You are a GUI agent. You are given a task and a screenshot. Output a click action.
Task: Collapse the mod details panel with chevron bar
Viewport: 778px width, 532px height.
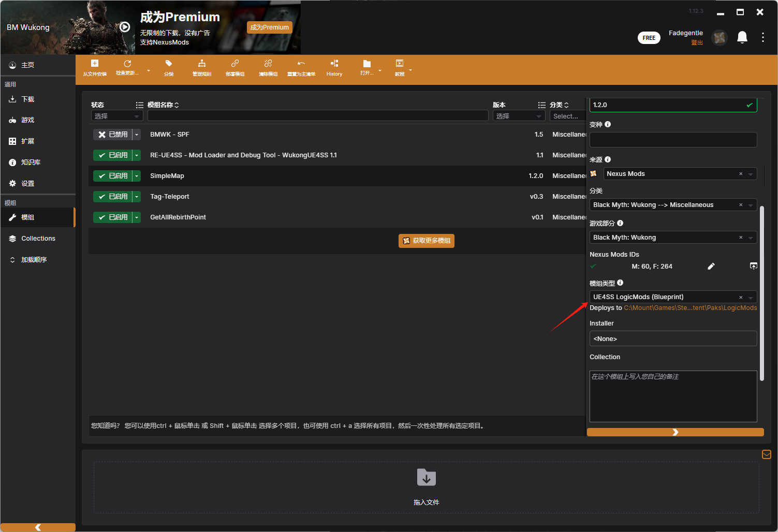tap(676, 432)
